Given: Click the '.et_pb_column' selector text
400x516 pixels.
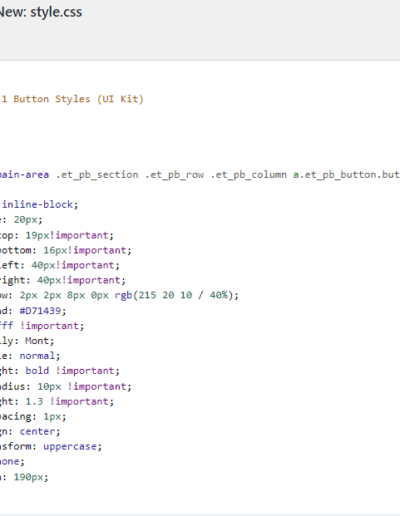Looking at the screenshot, I should [x=248, y=175].
